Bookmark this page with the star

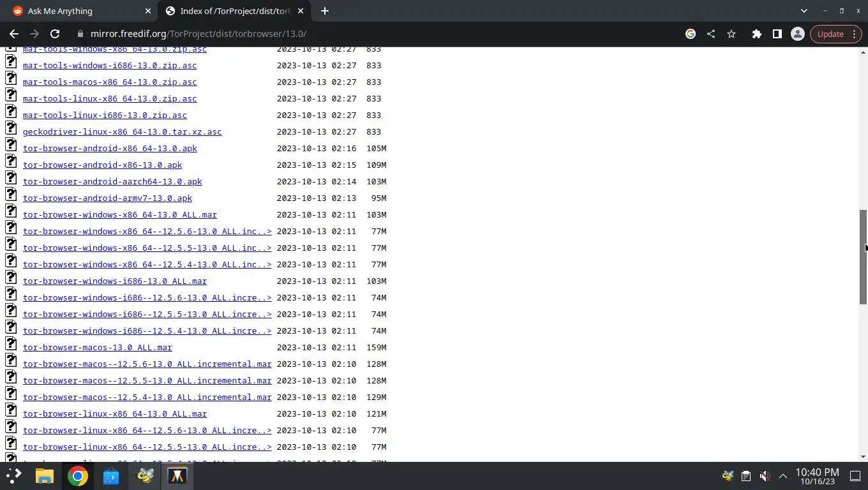(x=731, y=34)
